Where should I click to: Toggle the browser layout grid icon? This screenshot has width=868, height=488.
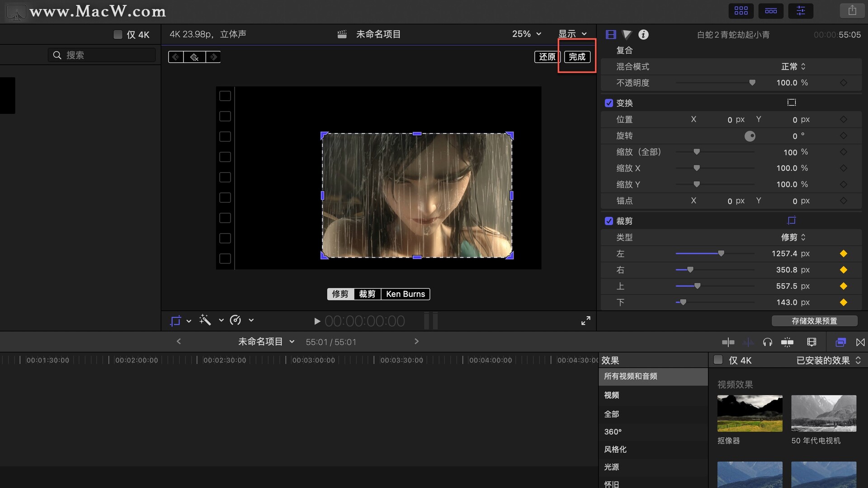(741, 10)
